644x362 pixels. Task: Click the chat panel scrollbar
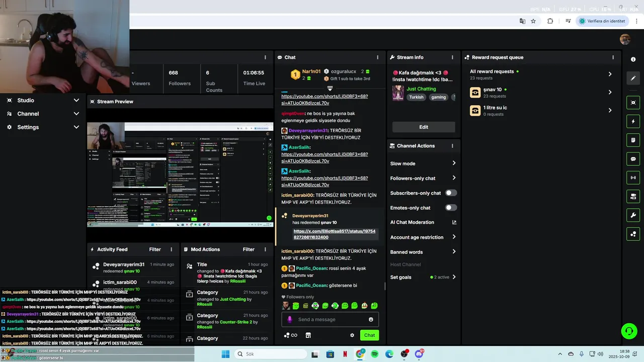[x=385, y=286]
